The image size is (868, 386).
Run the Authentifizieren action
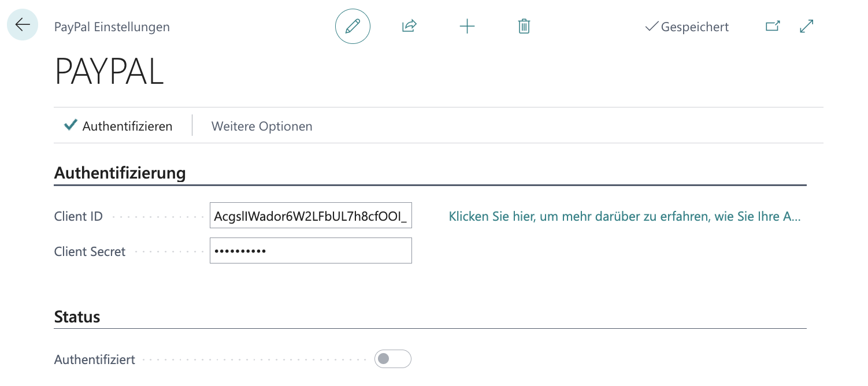coord(127,126)
